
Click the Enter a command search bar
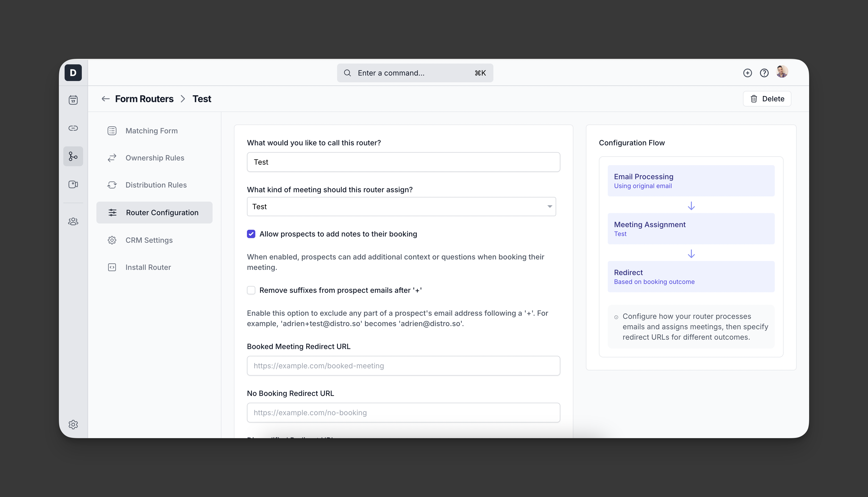[415, 73]
